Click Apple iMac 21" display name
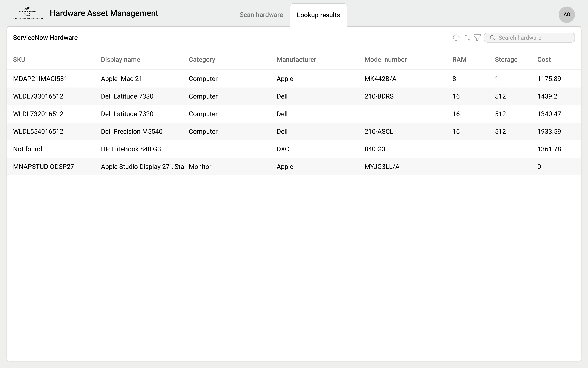588x368 pixels. [x=123, y=79]
